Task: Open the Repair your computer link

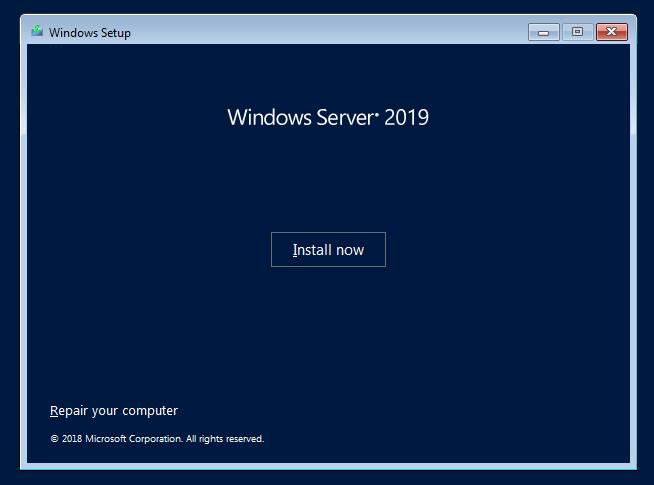Action: (x=114, y=411)
